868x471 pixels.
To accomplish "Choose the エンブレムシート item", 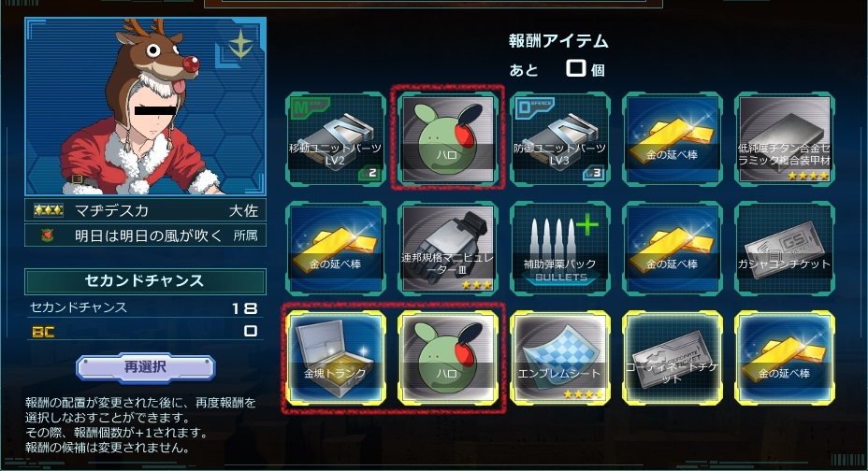I will (x=559, y=358).
